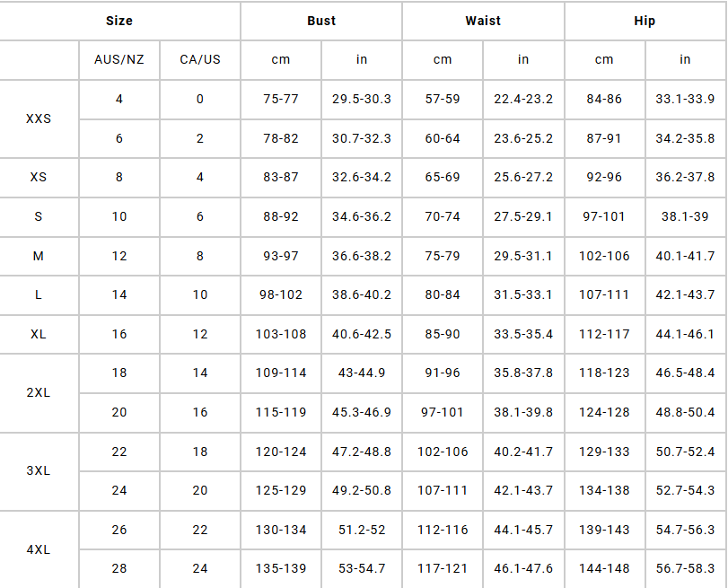Screen dimensions: 728x588
Task: Click the "Waist" column header
Action: pyautogui.click(x=483, y=21)
